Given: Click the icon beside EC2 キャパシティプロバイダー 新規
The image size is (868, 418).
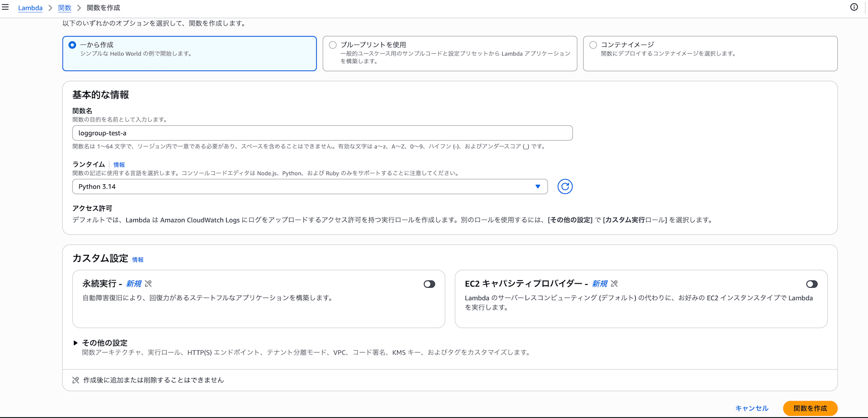Looking at the screenshot, I should [x=614, y=284].
